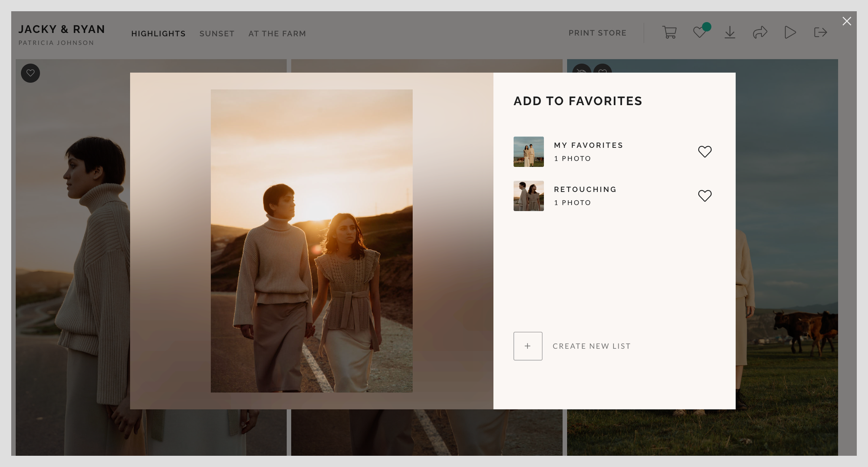Click the plus icon to create list
Screen dimensions: 868x467
tap(528, 346)
